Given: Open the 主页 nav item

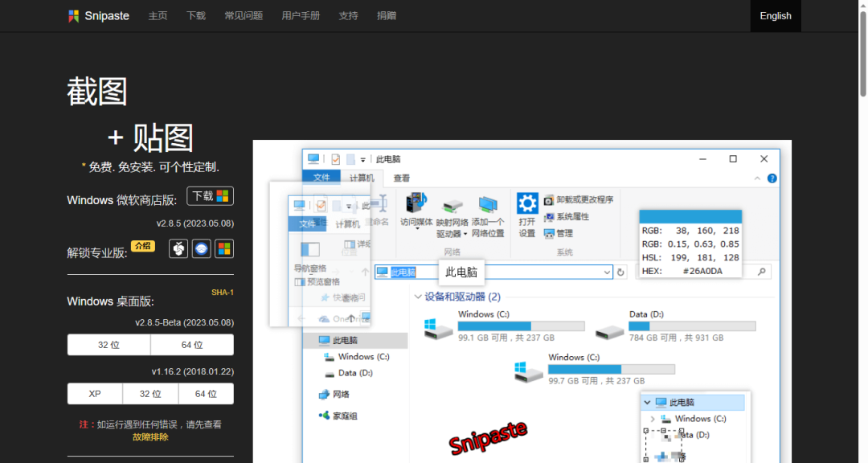Looking at the screenshot, I should 158,16.
